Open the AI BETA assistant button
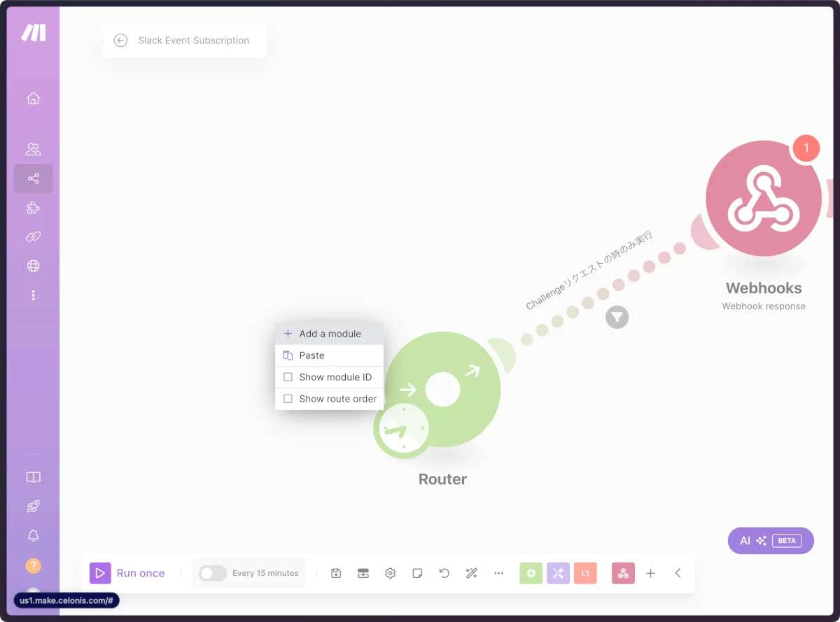The image size is (840, 622). pos(771,541)
